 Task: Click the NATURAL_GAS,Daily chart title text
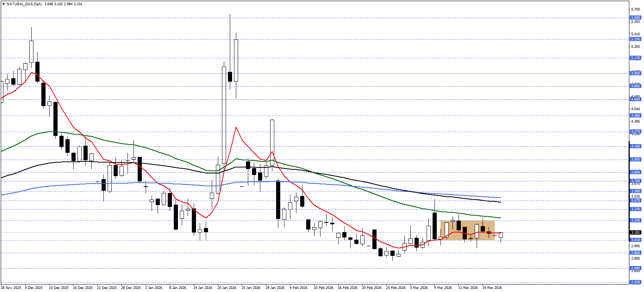(24, 4)
